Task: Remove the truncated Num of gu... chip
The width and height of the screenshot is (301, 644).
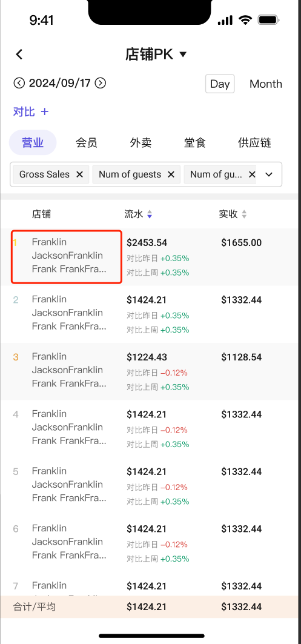Action: 252,174
